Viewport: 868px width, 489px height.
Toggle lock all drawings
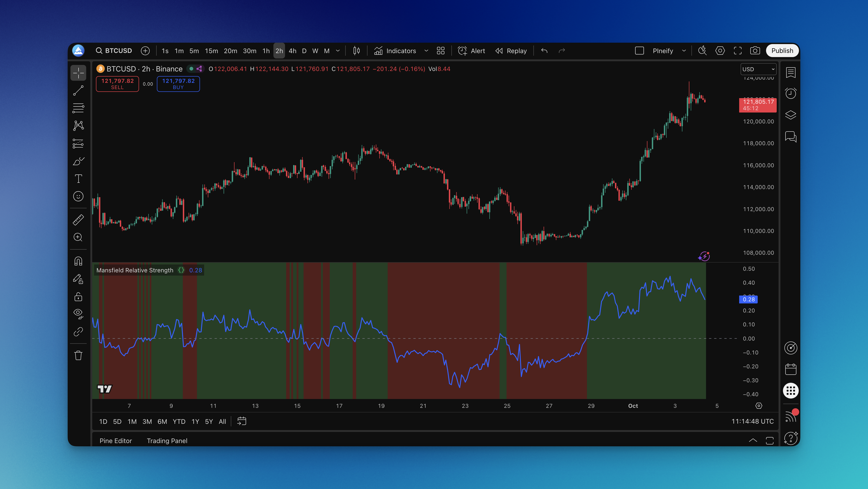(x=78, y=297)
